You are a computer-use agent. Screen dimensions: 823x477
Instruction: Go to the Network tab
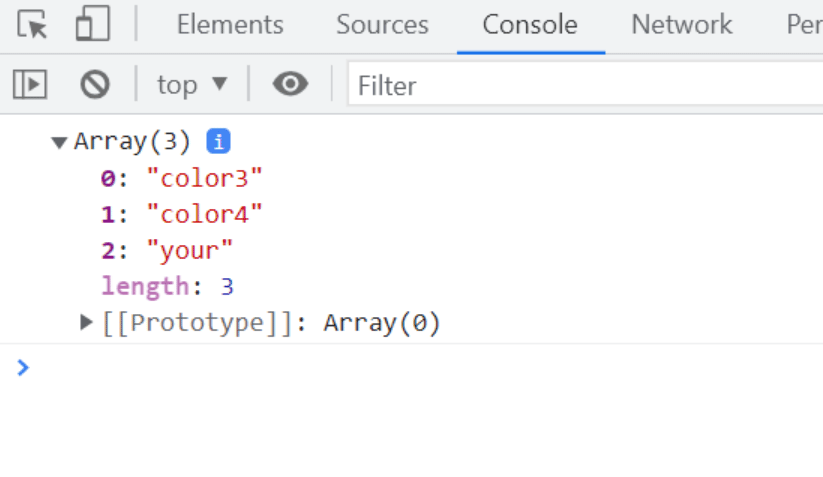click(681, 25)
